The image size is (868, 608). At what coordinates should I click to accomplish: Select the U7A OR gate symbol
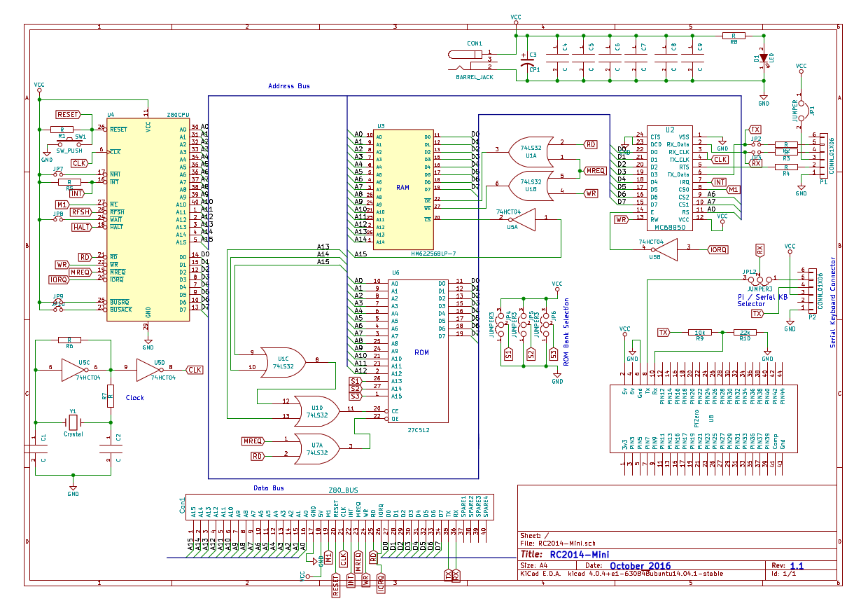pos(316,448)
